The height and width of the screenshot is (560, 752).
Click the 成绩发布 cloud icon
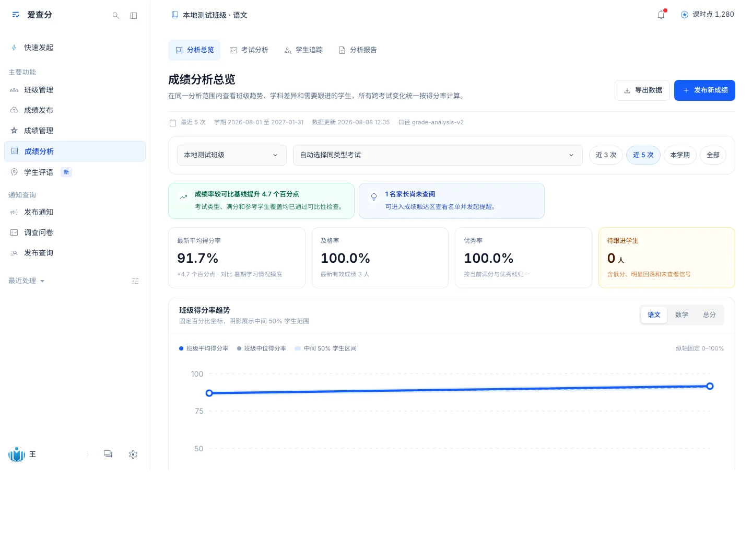14,110
